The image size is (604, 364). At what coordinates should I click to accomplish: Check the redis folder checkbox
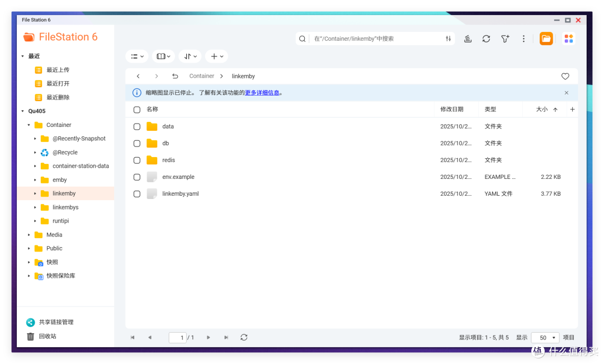137,160
